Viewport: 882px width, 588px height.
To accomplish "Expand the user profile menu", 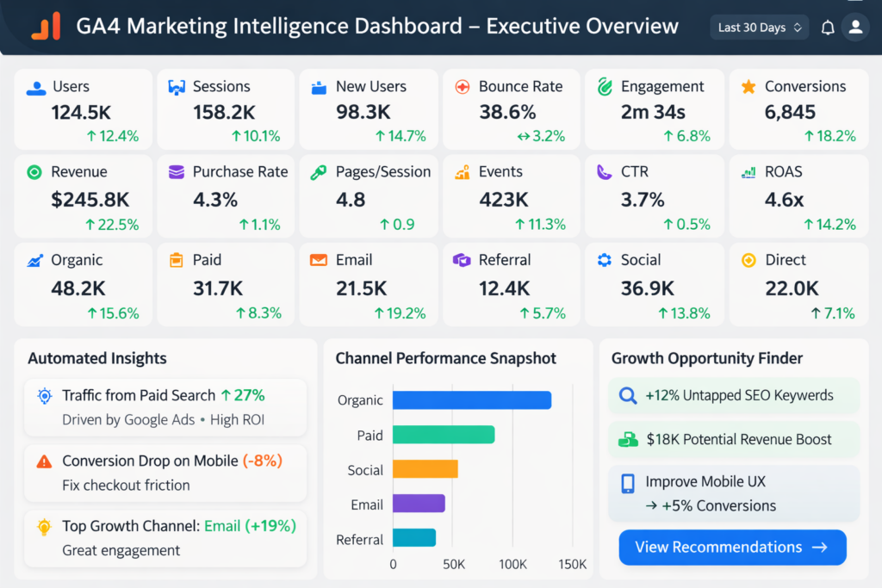I will (855, 27).
